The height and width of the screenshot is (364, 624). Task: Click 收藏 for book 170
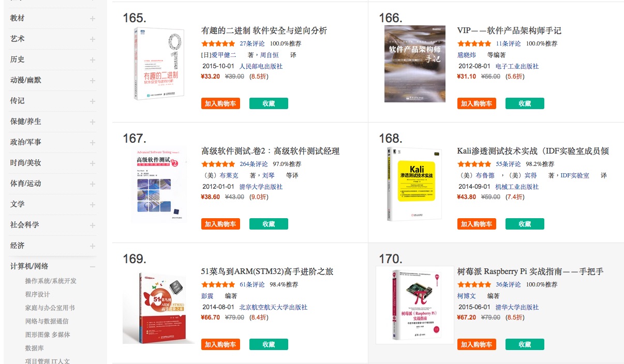525,344
